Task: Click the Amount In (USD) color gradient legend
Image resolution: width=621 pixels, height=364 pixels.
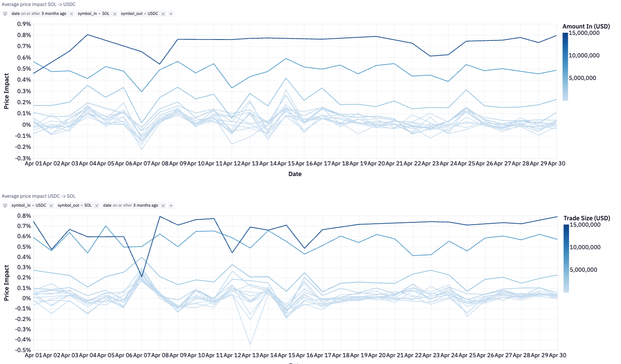Action: [x=565, y=67]
